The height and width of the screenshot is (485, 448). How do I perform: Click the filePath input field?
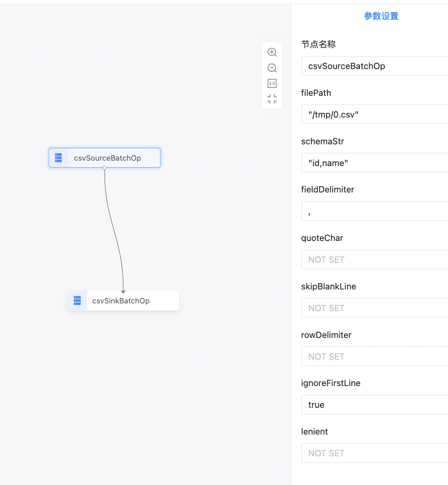[x=375, y=114]
